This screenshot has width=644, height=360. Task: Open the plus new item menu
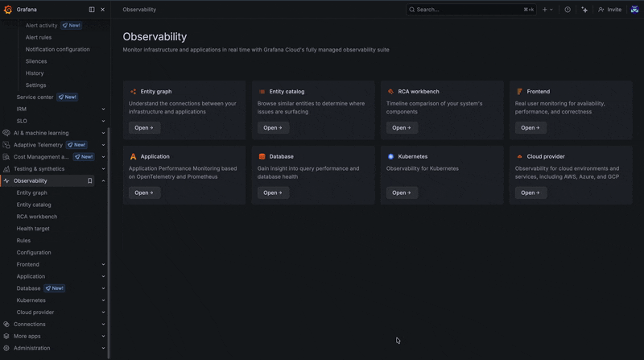pyautogui.click(x=547, y=10)
